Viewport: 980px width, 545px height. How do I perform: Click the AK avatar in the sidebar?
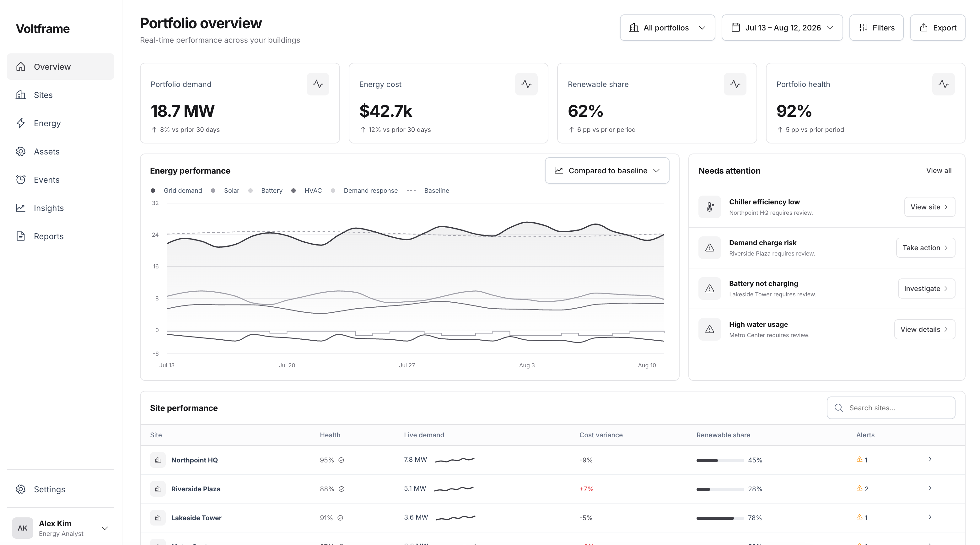(x=23, y=528)
